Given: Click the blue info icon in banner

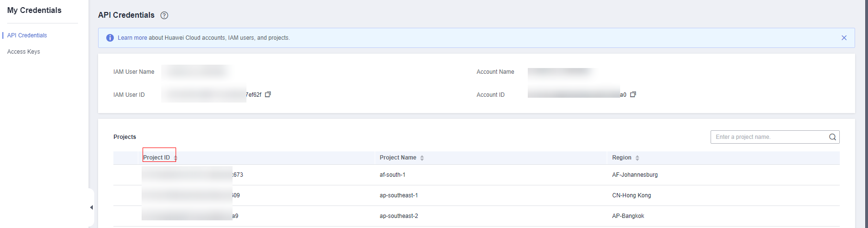Looking at the screenshot, I should [x=110, y=38].
